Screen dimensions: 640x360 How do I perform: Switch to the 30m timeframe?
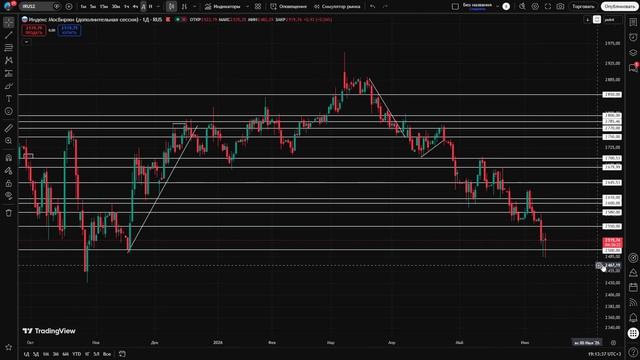tap(116, 7)
